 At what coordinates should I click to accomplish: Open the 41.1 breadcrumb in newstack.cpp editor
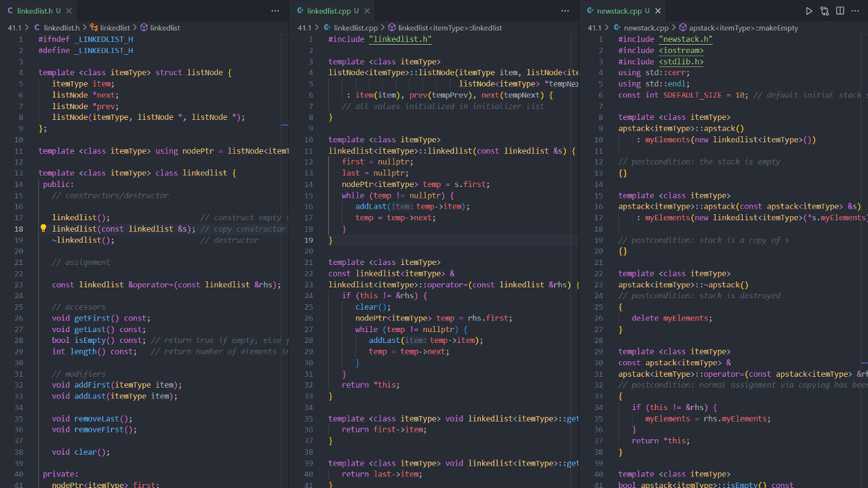[x=595, y=28]
